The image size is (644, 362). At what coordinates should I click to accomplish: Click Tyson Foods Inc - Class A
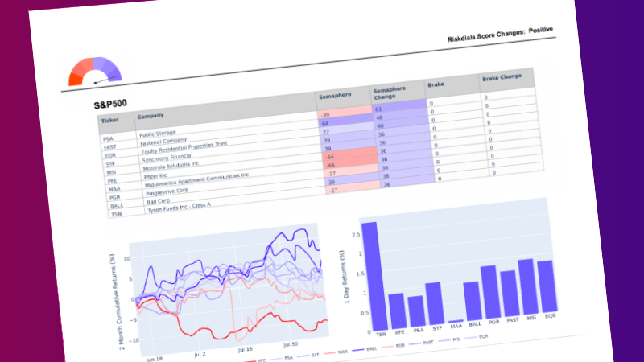[179, 208]
